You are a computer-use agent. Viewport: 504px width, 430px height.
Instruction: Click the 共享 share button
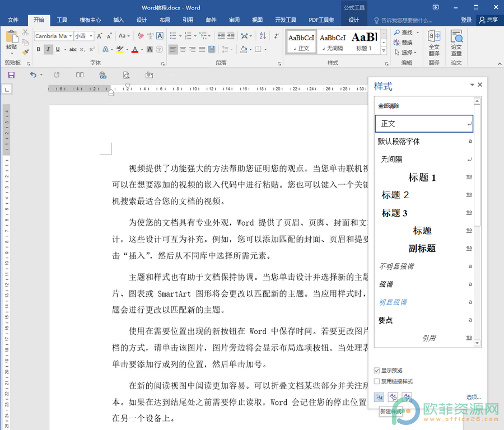488,20
